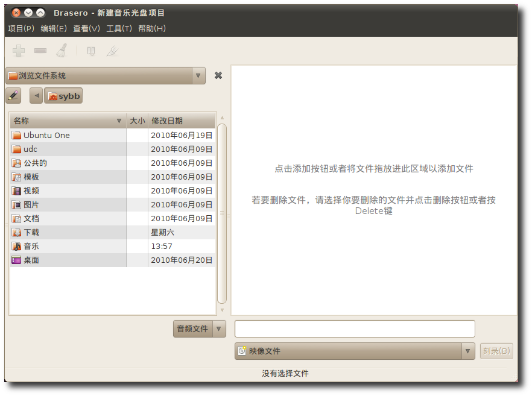Click the scrollbar up arrow
The height and width of the screenshot is (396, 532).
[x=222, y=118]
